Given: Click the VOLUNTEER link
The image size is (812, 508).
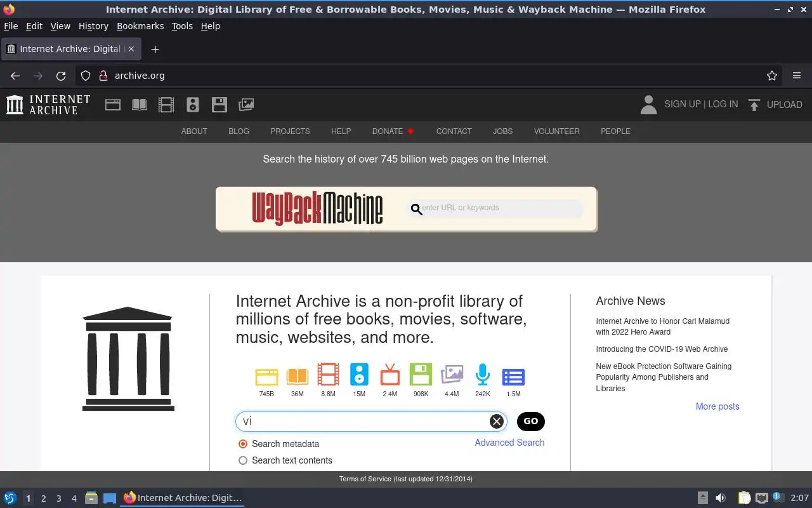Looking at the screenshot, I should (556, 131).
